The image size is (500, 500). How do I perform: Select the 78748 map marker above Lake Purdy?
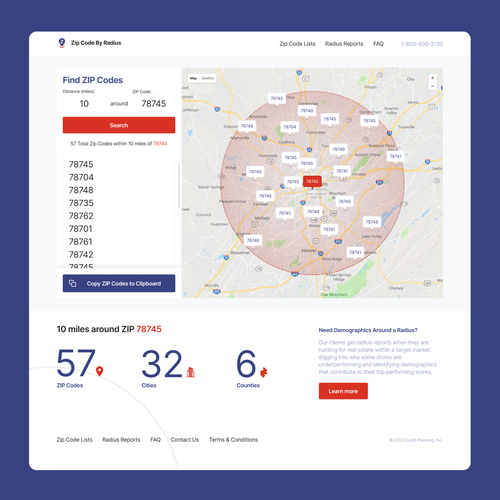[x=372, y=222]
